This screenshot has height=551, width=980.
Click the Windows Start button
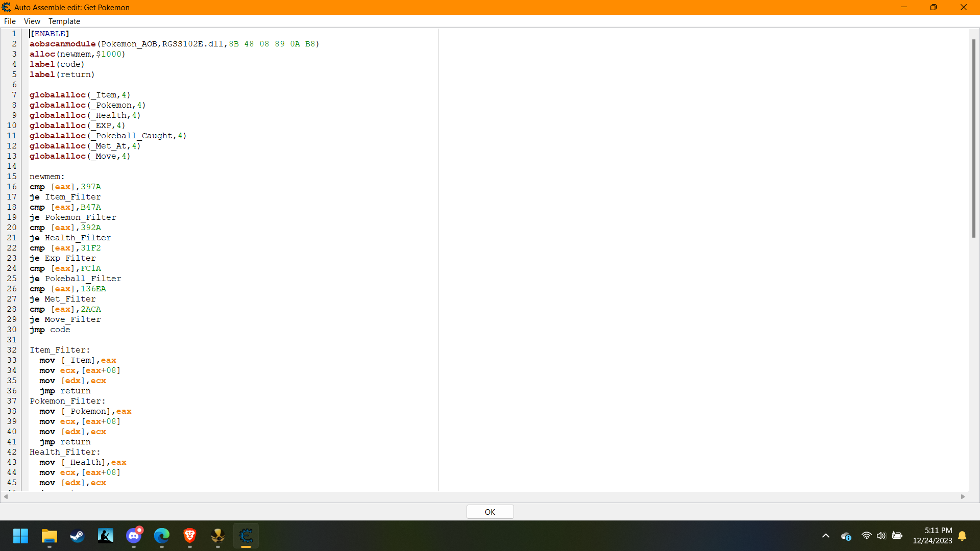pyautogui.click(x=21, y=536)
